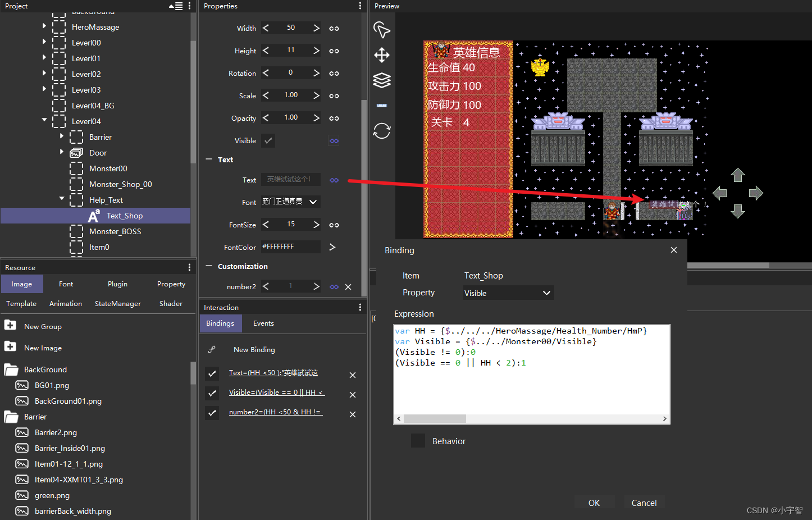Open Project panel three-dot menu

click(189, 6)
